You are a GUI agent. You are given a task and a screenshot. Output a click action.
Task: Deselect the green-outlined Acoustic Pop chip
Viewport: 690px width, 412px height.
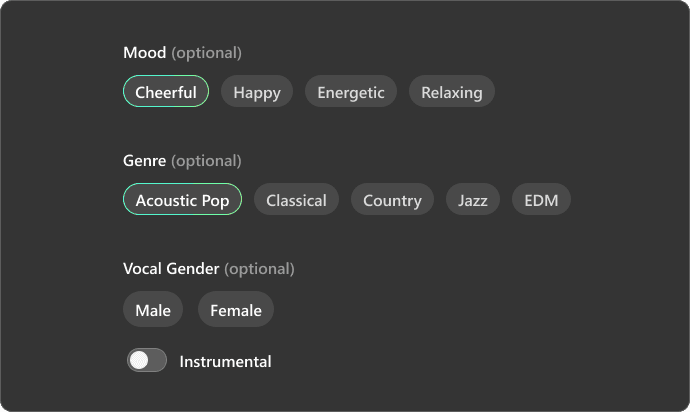[x=182, y=199]
